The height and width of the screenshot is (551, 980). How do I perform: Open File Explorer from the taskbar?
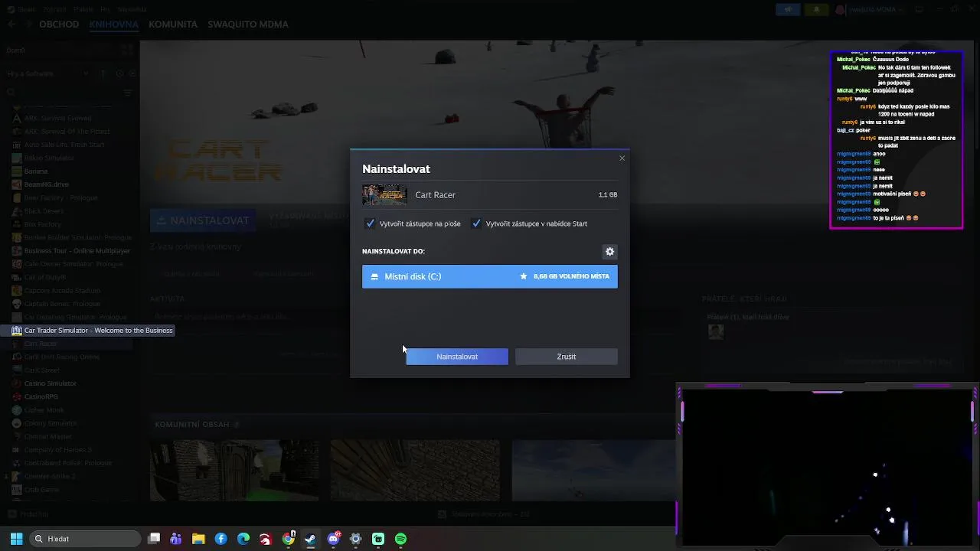tap(198, 539)
